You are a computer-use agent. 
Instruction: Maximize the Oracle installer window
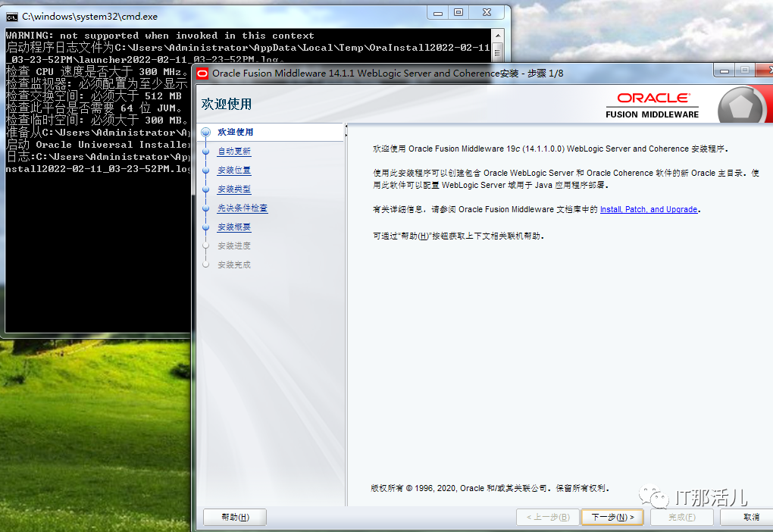click(745, 71)
